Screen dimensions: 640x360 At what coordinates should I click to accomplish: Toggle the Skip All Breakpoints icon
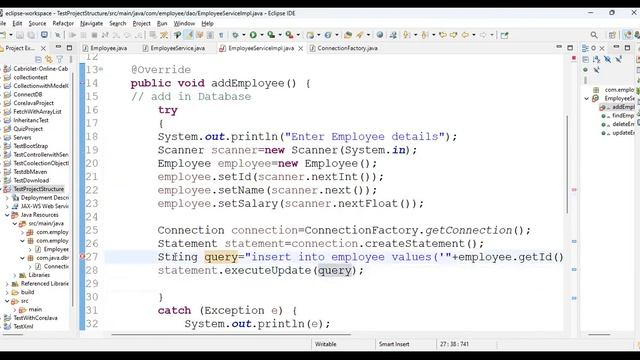click(58, 35)
